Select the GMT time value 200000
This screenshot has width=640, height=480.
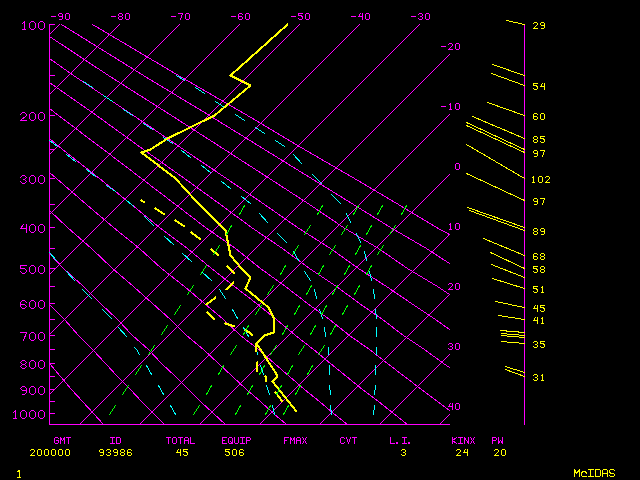tap(69, 452)
